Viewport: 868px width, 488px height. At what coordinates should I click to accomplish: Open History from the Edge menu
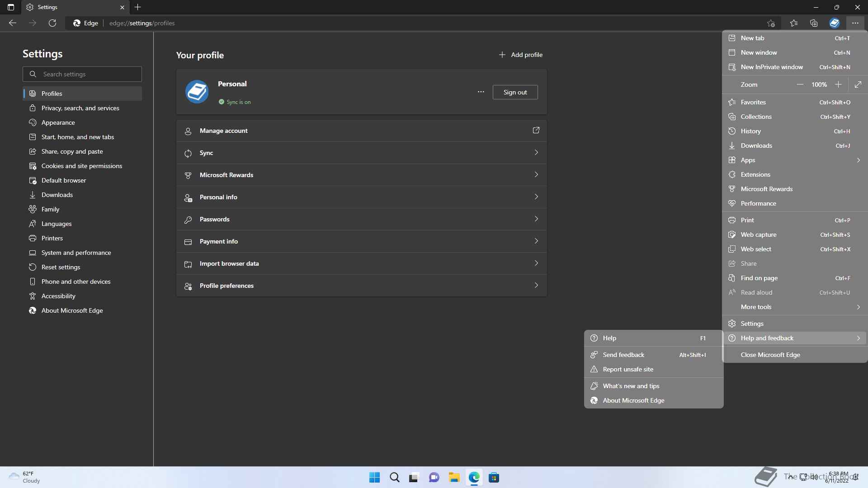[795, 131]
